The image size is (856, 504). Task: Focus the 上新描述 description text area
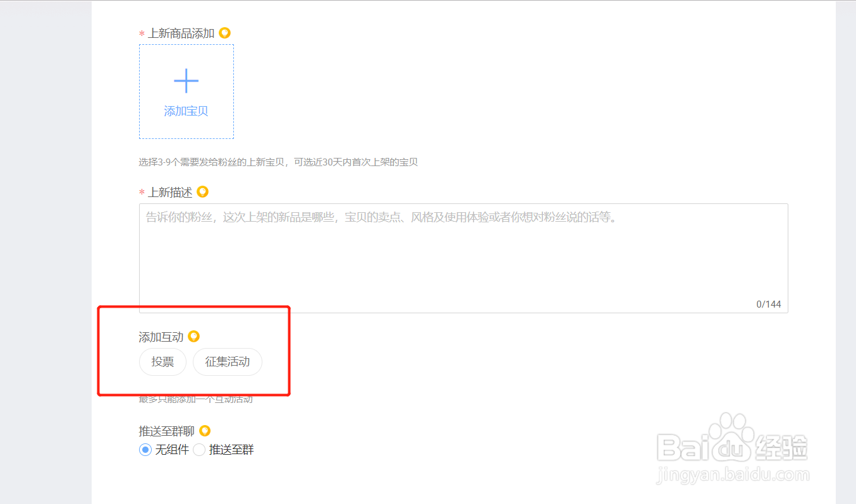(463, 258)
